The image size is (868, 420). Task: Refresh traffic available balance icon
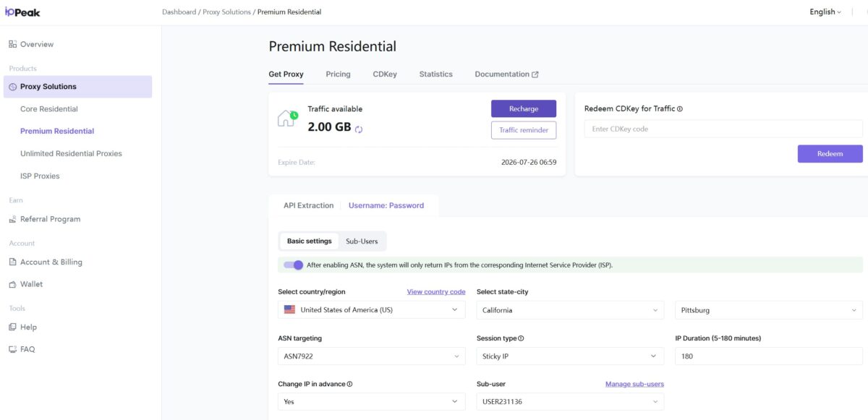[359, 129]
